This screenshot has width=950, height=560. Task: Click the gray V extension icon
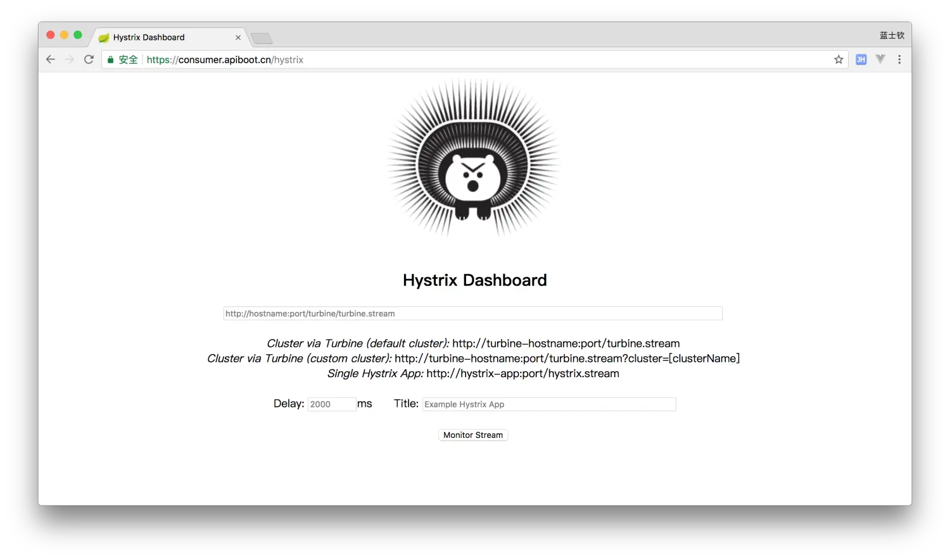coord(880,59)
